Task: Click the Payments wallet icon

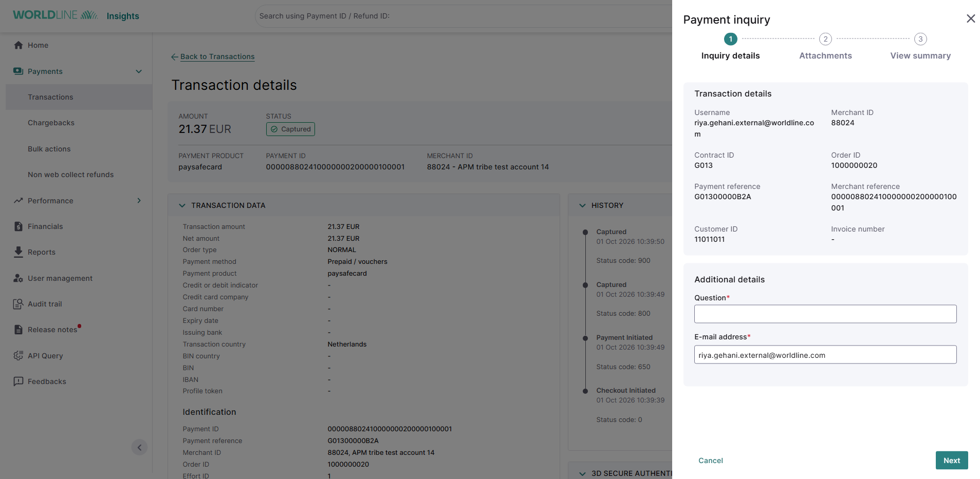Action: pos(19,71)
